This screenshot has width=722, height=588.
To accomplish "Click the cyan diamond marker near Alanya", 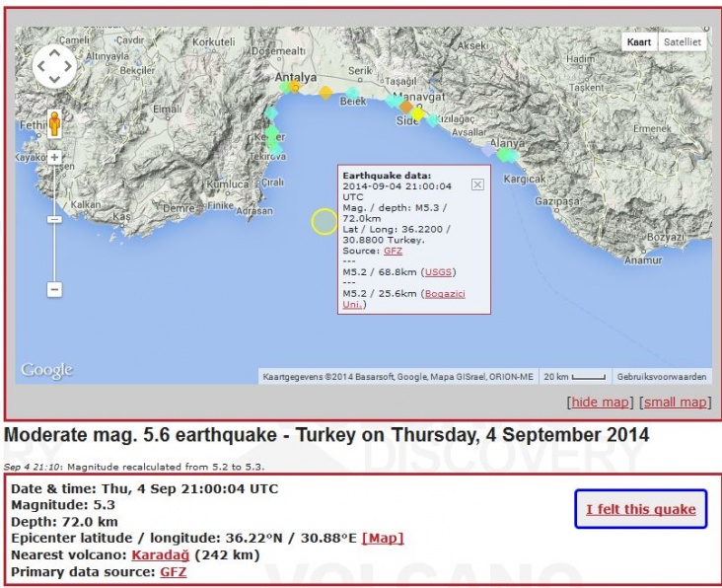I will click(x=507, y=155).
